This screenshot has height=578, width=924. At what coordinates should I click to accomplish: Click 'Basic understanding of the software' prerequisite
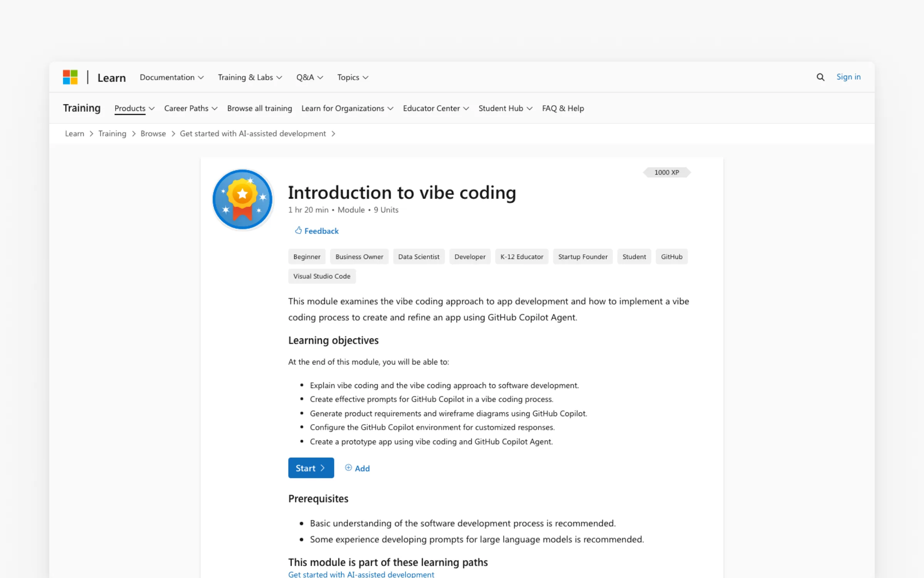463,523
